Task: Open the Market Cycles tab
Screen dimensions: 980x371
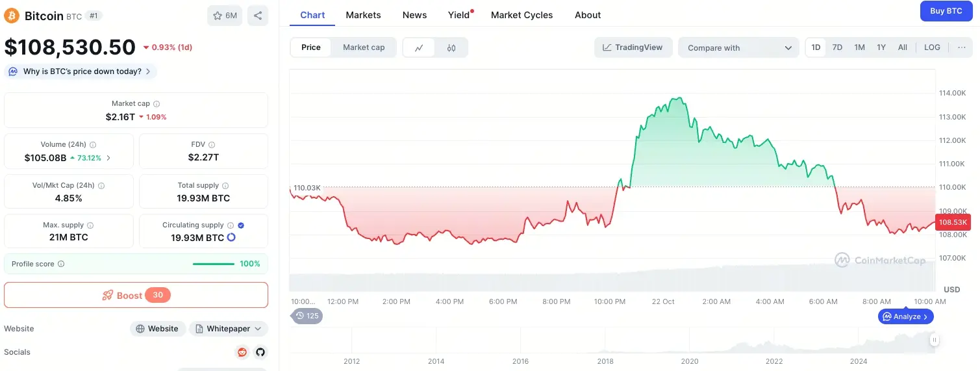Action: [x=521, y=15]
